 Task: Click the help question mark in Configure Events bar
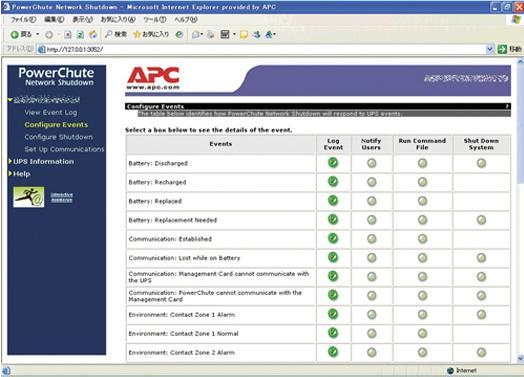[507, 106]
